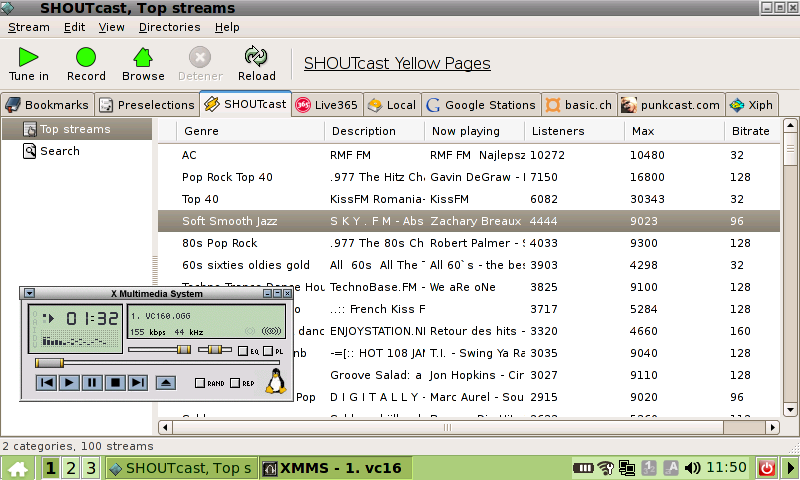Toggle the XMMS EQ button
The image size is (800, 480).
(248, 351)
